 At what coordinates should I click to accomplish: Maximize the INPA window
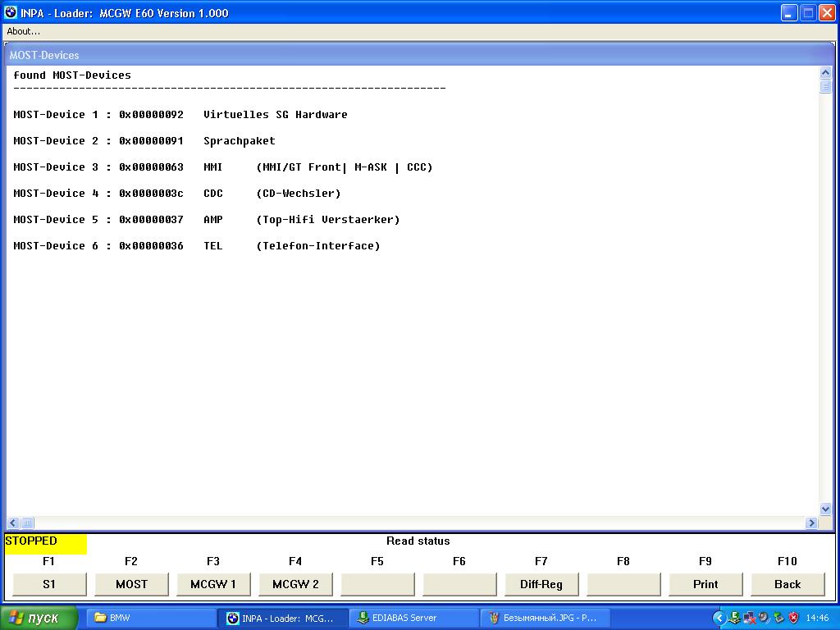(x=808, y=13)
